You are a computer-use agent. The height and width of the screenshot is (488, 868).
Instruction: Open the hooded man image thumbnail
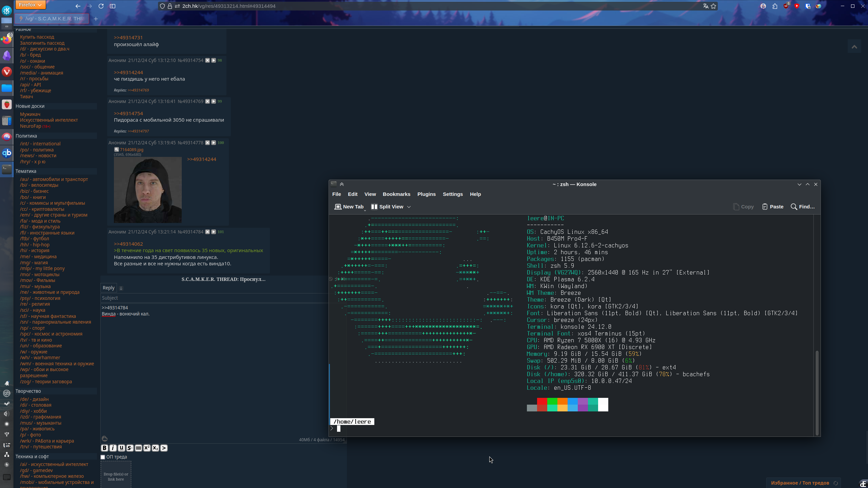click(x=148, y=190)
